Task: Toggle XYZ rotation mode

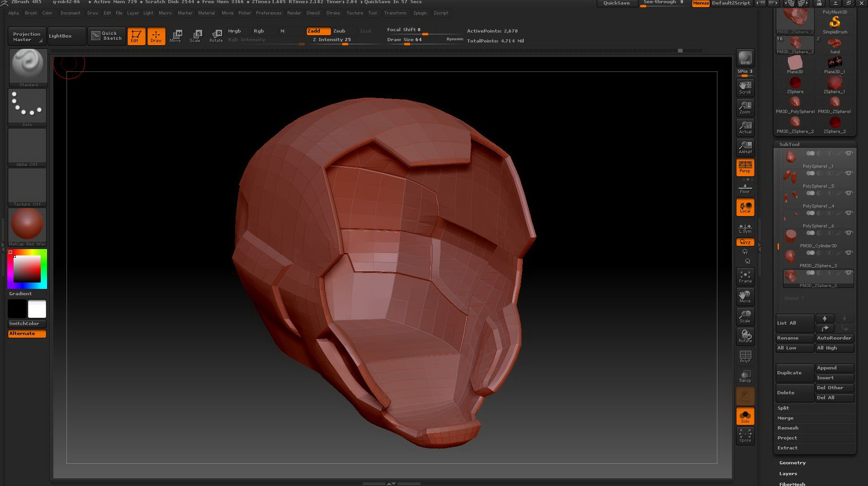Action: 745,242
